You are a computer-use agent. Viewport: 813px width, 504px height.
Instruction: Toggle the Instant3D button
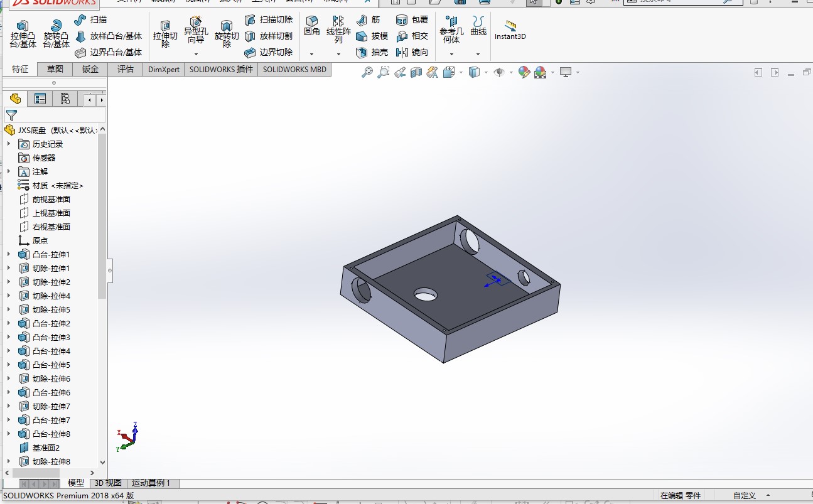point(510,30)
